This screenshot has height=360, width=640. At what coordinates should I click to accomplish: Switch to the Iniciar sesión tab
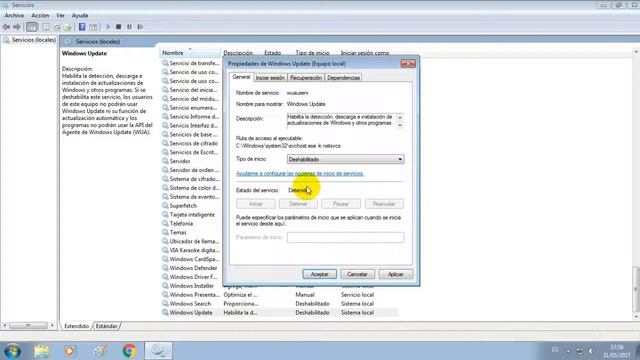tap(270, 78)
